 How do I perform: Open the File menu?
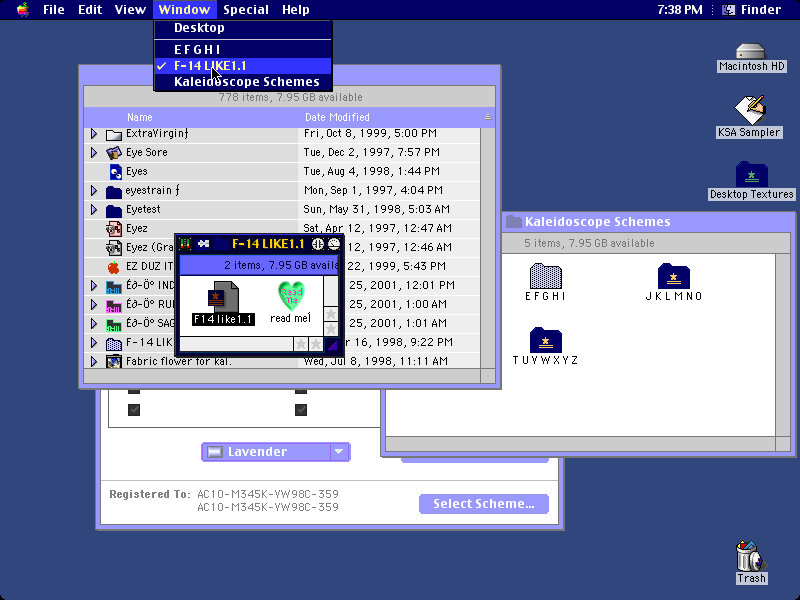[54, 10]
